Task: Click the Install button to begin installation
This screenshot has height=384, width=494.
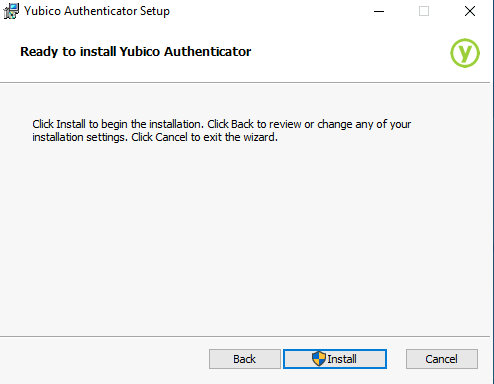Action: coord(335,359)
